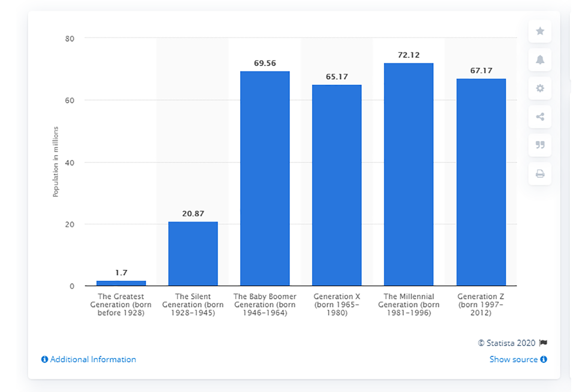Click the Greatest Generation axis label

pyautogui.click(x=121, y=304)
